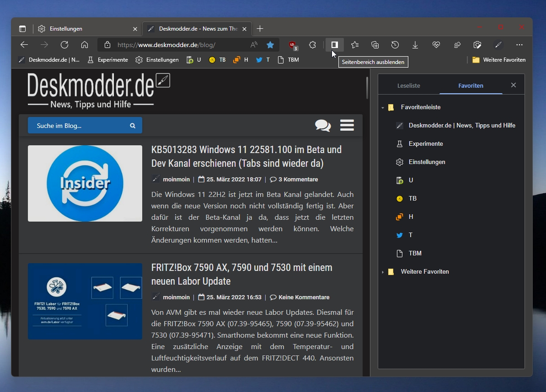Open the TBM bookmark in favorites bar
The image size is (546, 392).
click(289, 60)
